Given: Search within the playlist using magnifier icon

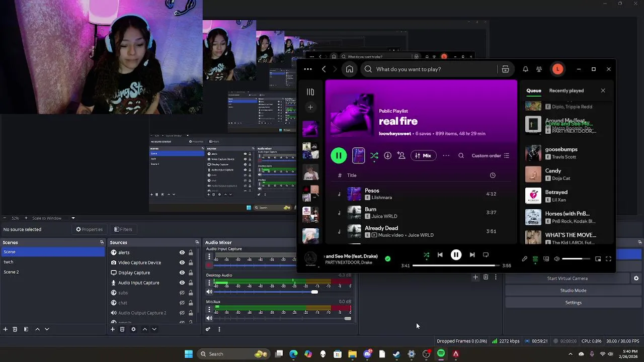Looking at the screenshot, I should (461, 156).
